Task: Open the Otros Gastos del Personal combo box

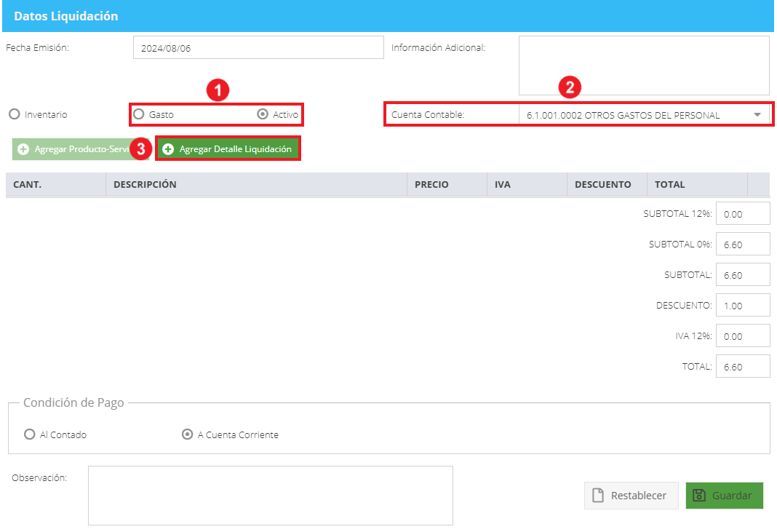Action: pyautogui.click(x=644, y=115)
